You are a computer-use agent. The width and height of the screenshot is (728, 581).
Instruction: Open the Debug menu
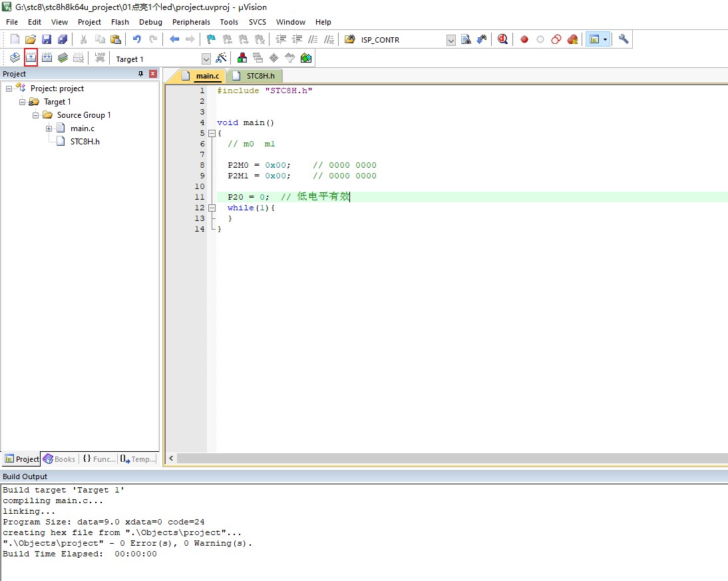pos(150,22)
